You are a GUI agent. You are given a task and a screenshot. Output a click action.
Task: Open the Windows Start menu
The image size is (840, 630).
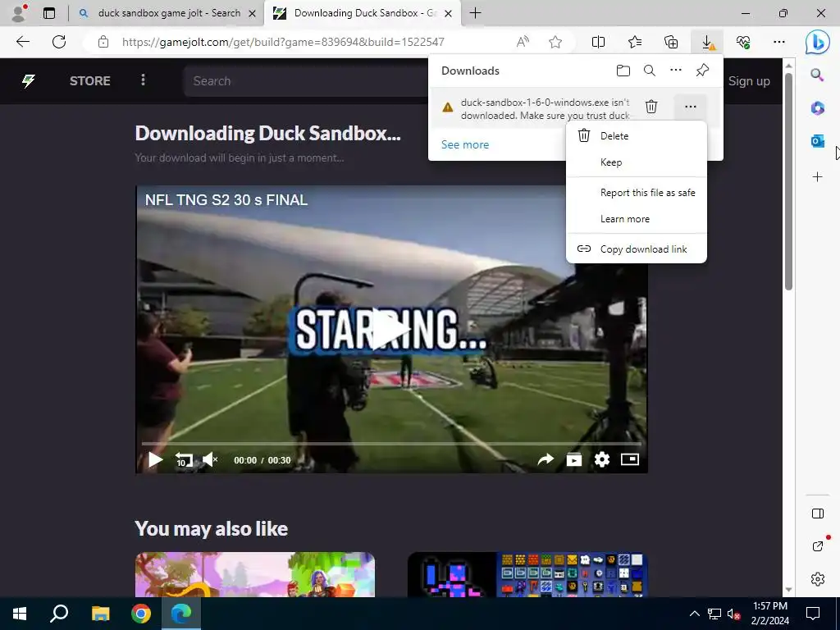click(20, 614)
